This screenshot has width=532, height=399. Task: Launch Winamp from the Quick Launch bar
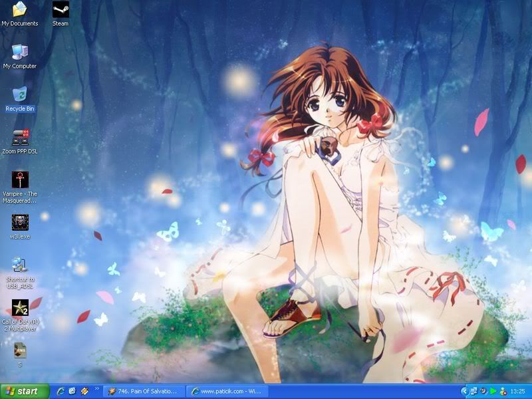[x=84, y=392]
